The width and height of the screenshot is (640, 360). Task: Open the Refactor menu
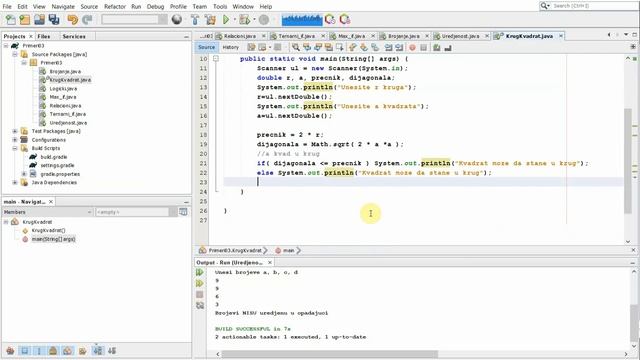[115, 7]
